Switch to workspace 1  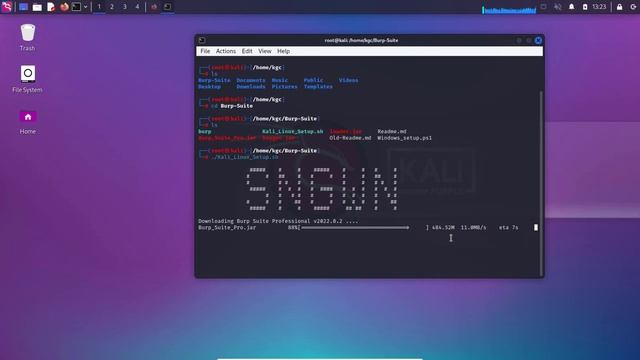(99, 7)
